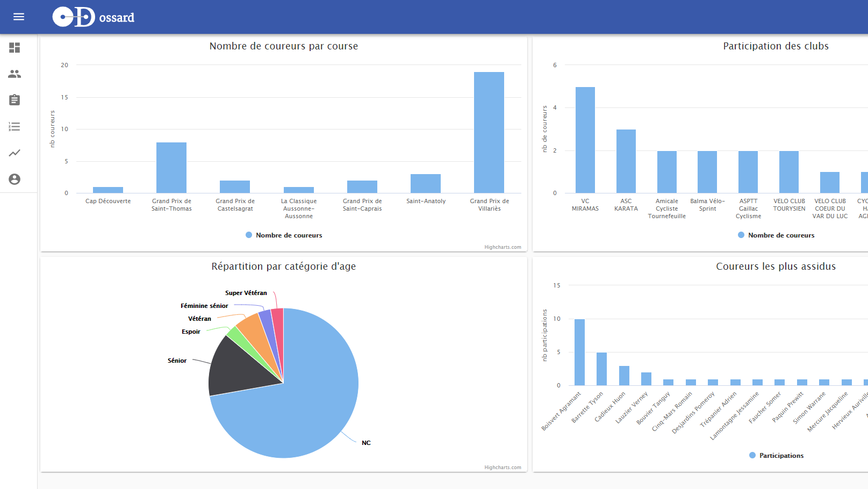Image resolution: width=868 pixels, height=489 pixels.
Task: Click the Coureurs les plus assidus title
Action: (776, 267)
